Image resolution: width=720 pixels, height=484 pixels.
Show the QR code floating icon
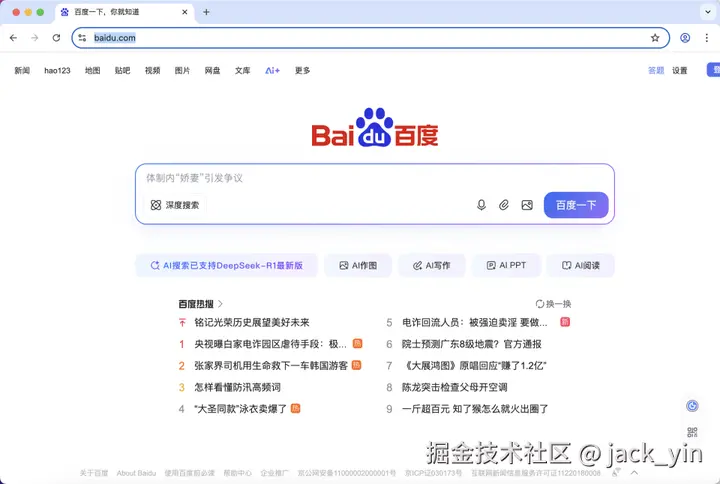tap(692, 432)
